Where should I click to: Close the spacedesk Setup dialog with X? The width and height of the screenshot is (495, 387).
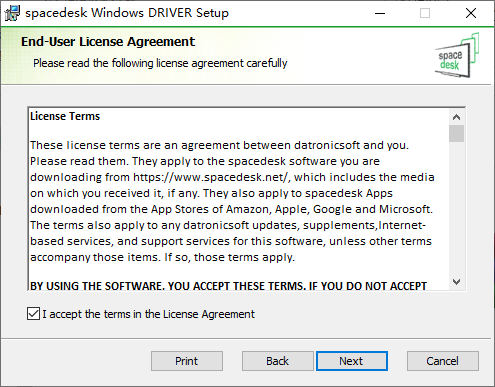[x=471, y=13]
